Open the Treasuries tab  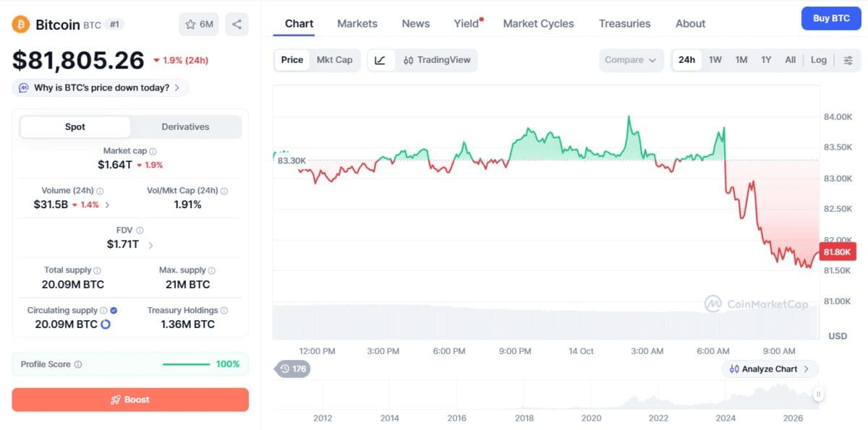(x=625, y=24)
